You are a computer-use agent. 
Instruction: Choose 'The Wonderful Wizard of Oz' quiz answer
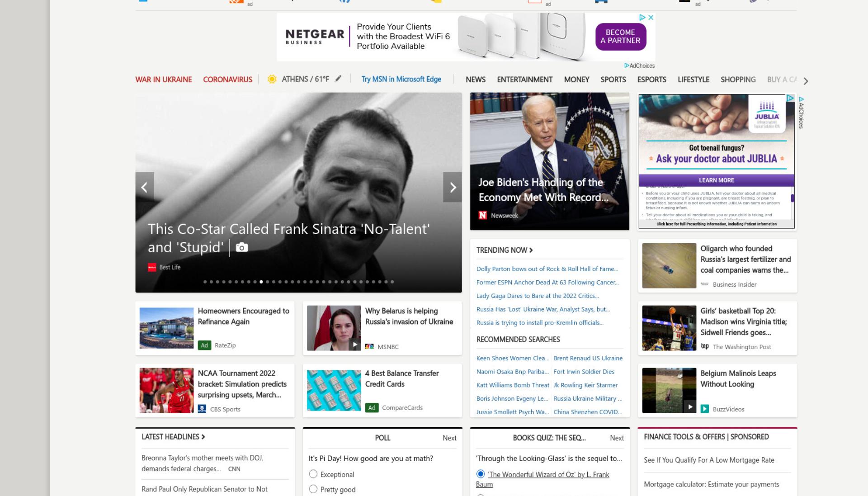[x=481, y=474]
